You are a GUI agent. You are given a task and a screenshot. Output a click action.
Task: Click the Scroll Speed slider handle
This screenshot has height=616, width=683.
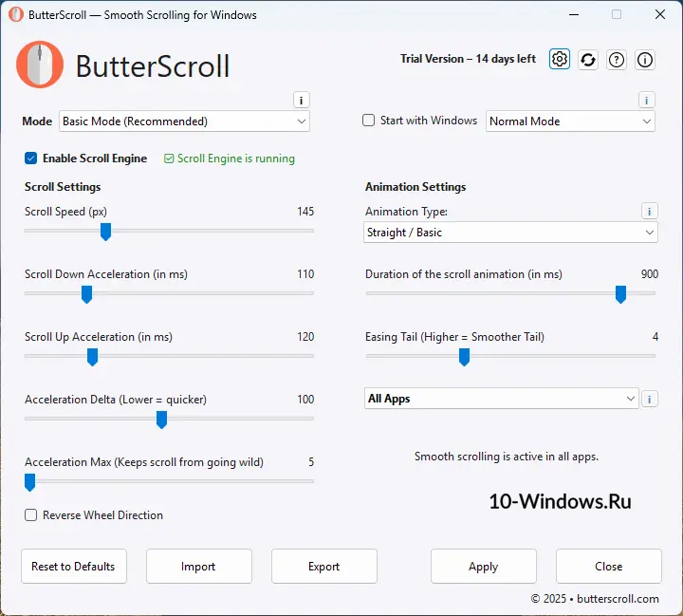[106, 232]
